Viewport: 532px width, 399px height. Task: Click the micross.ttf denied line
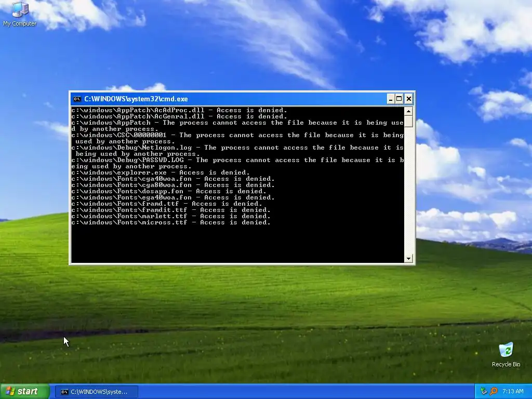click(171, 222)
